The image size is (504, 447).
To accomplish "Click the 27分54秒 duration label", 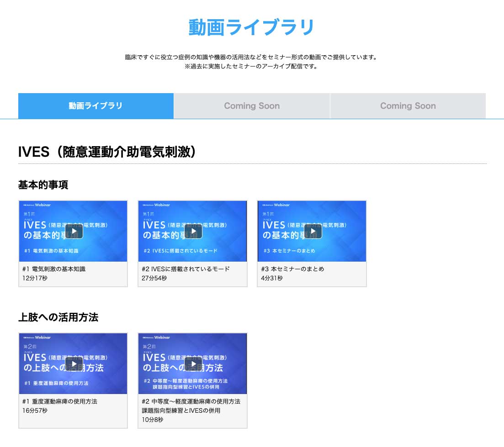I will [x=154, y=278].
